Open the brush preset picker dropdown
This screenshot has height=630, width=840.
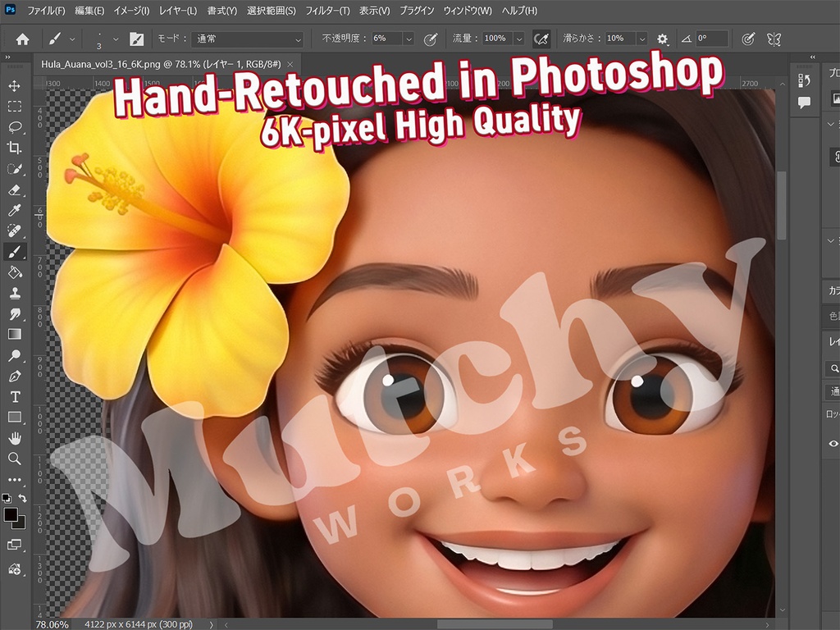pos(115,39)
